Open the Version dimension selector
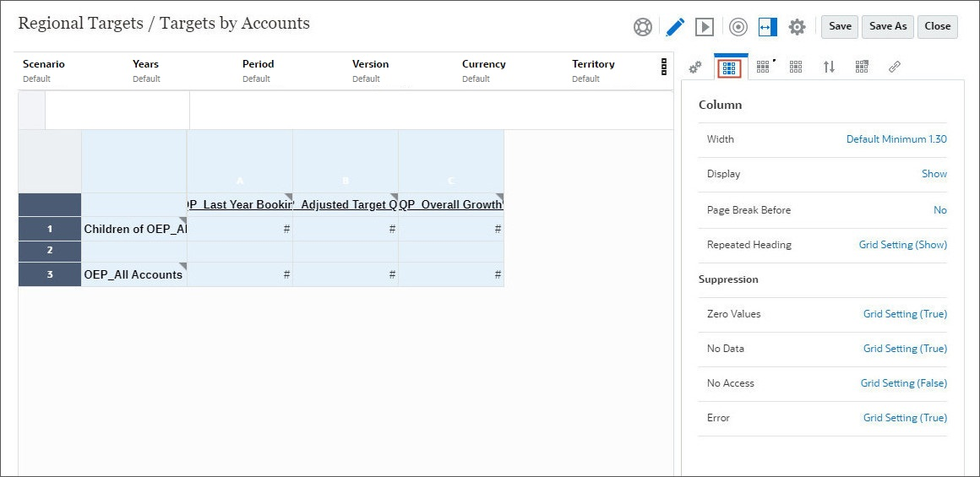 (370, 71)
